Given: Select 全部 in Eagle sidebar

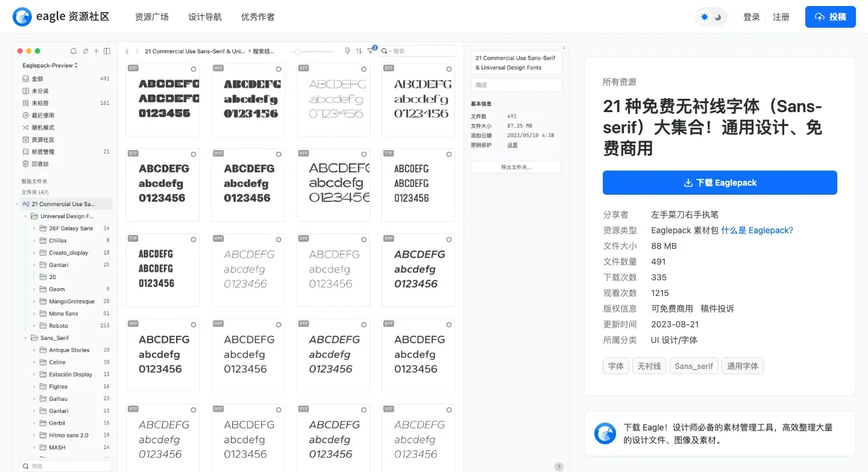Looking at the screenshot, I should click(65, 78).
